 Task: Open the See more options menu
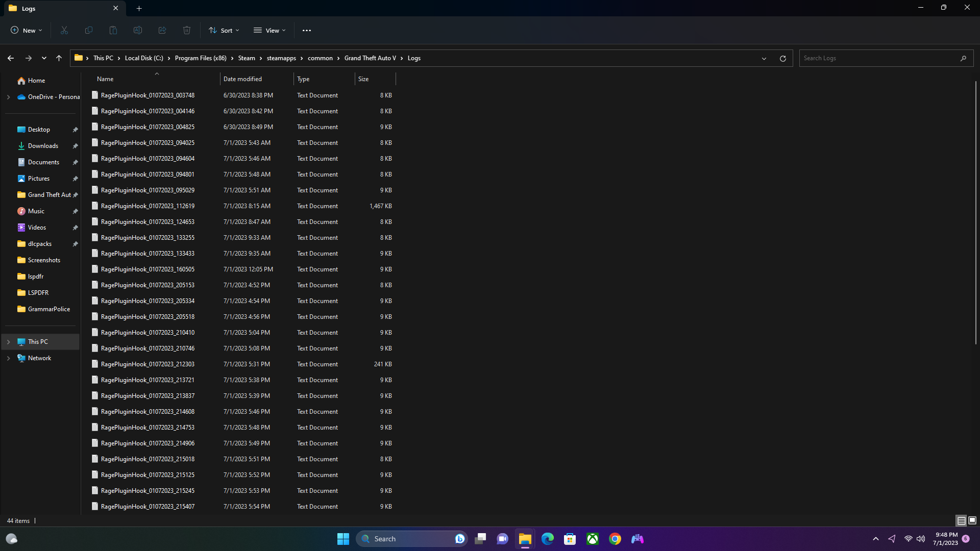[x=306, y=31]
